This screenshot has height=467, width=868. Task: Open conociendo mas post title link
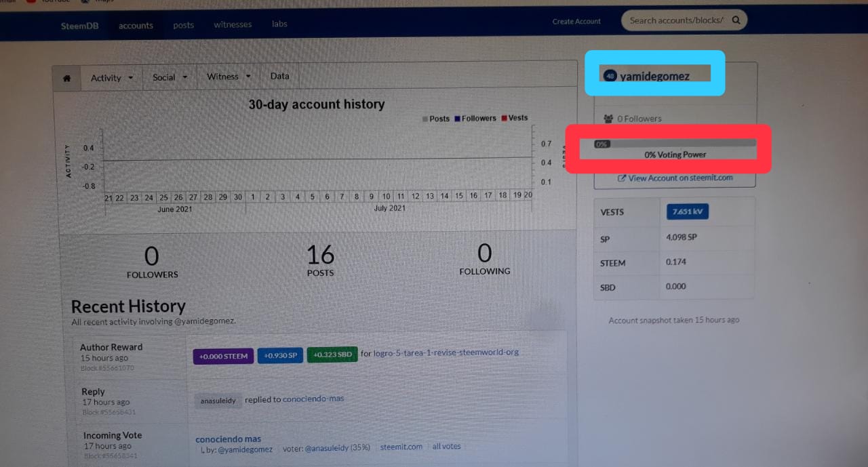coord(229,439)
